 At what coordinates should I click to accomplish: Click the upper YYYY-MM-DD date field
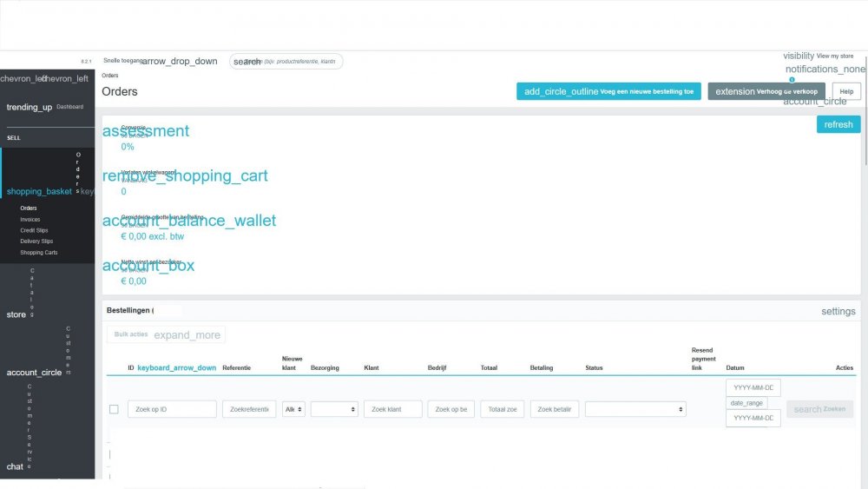(x=753, y=387)
